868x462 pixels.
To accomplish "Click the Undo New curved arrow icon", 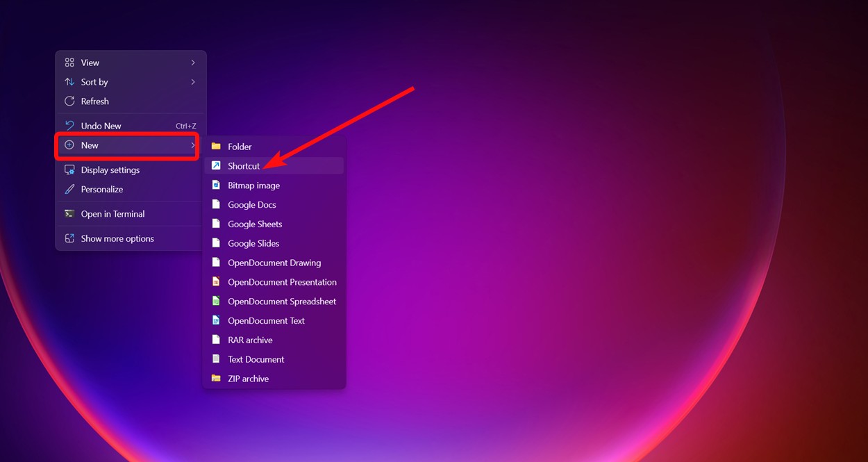I will [x=69, y=125].
